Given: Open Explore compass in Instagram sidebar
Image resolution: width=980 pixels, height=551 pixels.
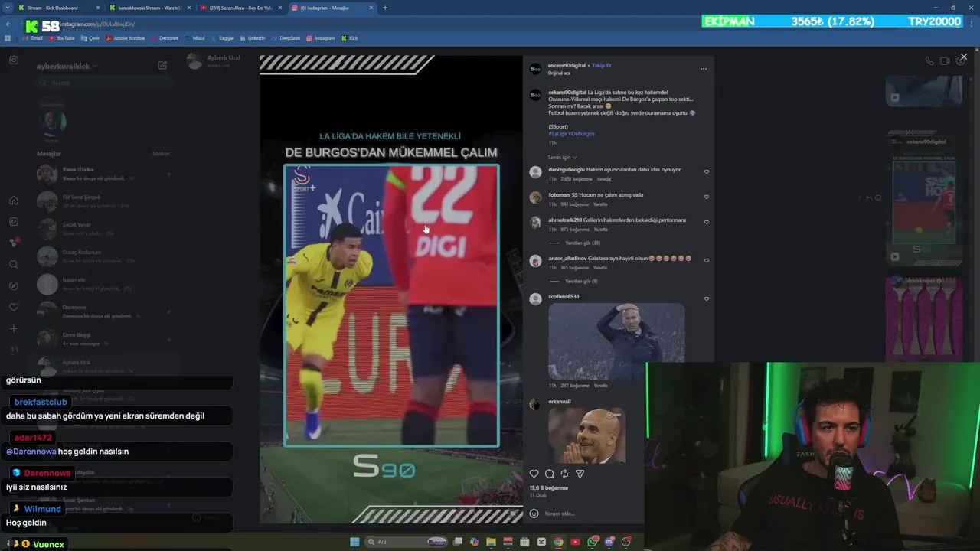Looking at the screenshot, I should click(x=14, y=286).
